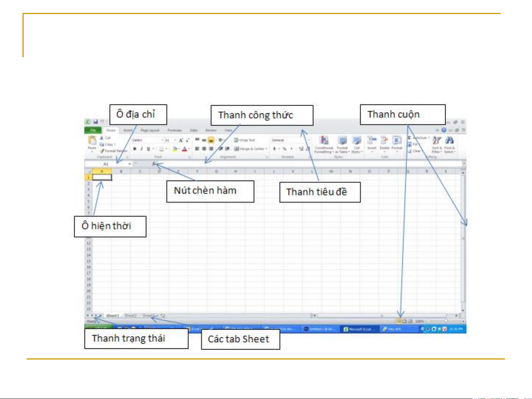Open Find & Select binoculars menu
The height and width of the screenshot is (399, 532).
(449, 144)
